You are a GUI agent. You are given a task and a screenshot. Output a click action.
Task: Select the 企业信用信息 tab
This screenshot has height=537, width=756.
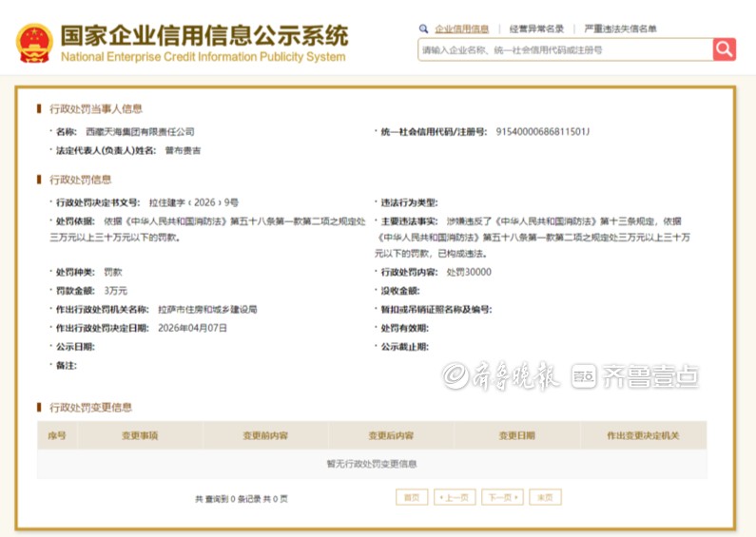click(461, 29)
